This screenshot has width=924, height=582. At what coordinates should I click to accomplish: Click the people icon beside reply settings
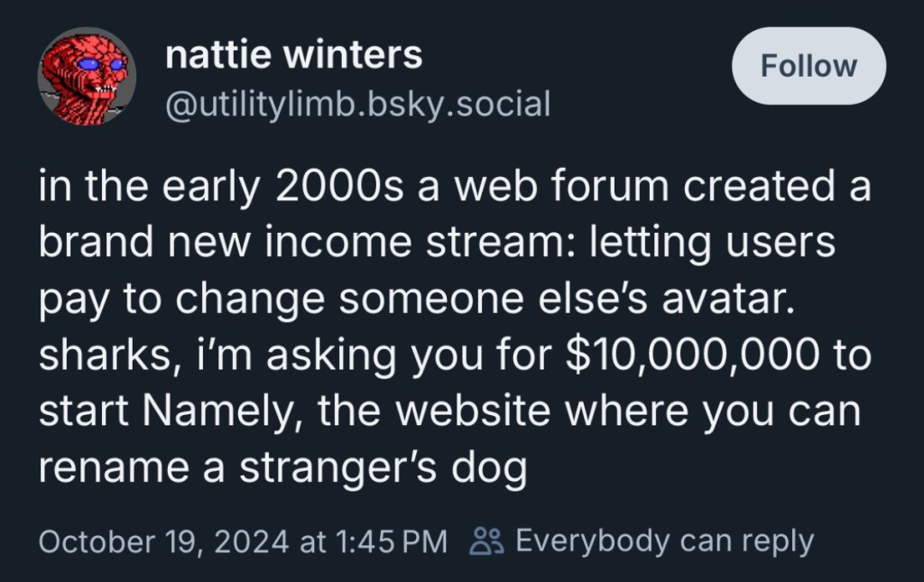(487, 541)
